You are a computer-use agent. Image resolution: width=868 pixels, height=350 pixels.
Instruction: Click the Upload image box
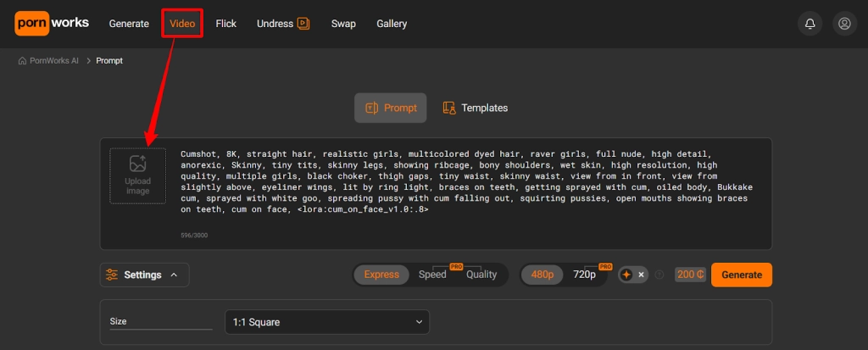138,176
